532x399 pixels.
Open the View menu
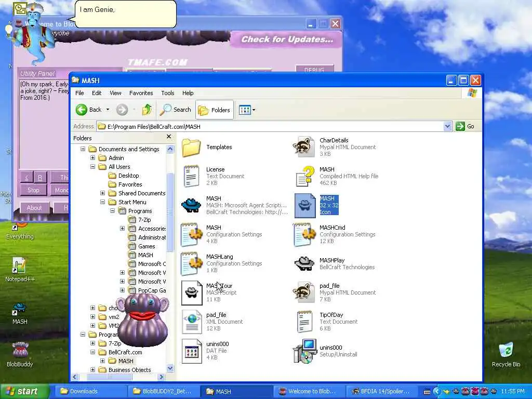pos(115,93)
